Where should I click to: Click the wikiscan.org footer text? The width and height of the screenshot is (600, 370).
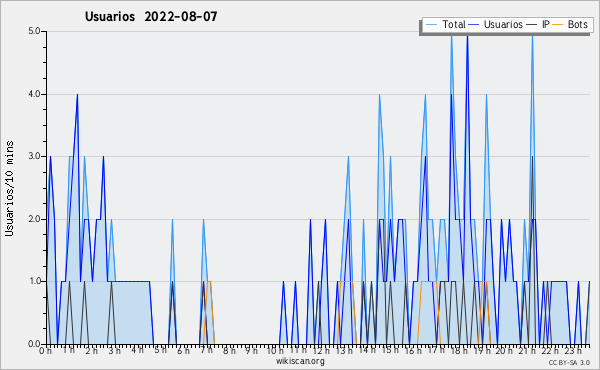click(300, 361)
